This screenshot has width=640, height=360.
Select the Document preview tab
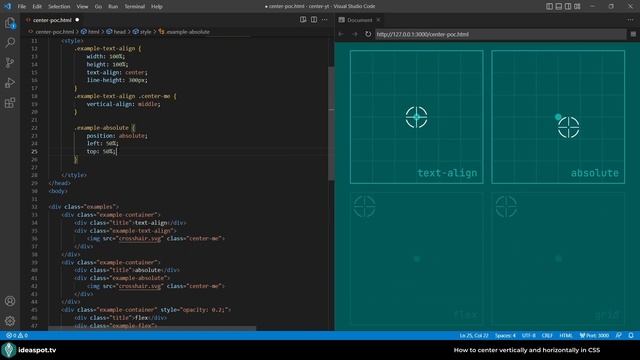pos(359,20)
